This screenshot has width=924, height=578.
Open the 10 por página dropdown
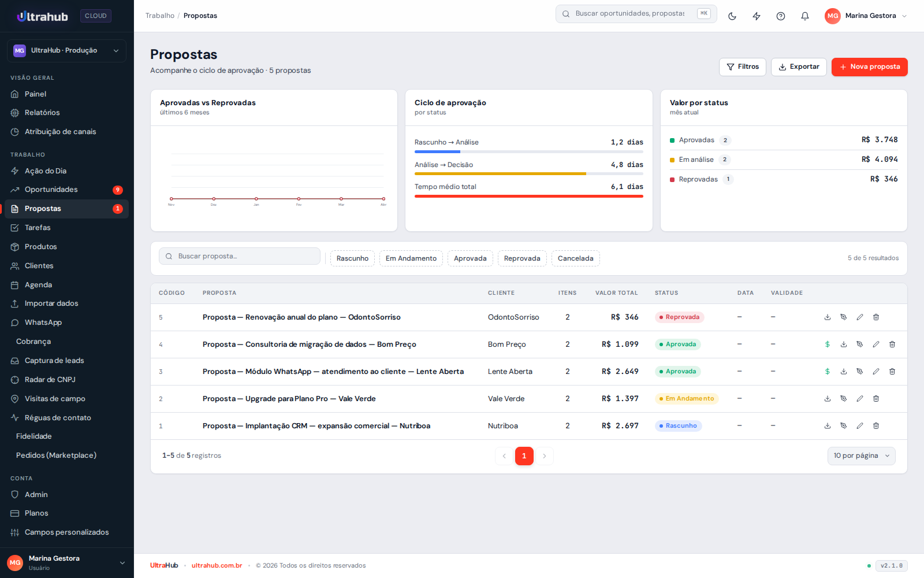tap(862, 456)
